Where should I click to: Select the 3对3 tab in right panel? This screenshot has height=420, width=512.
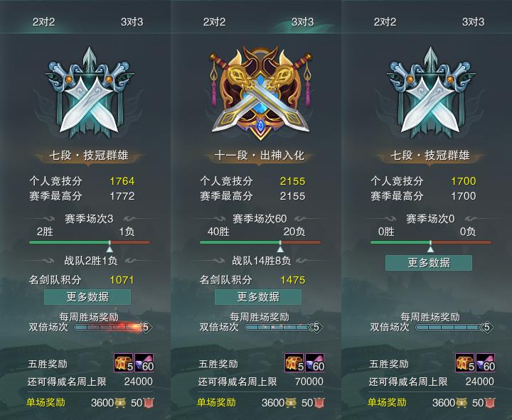473,22
